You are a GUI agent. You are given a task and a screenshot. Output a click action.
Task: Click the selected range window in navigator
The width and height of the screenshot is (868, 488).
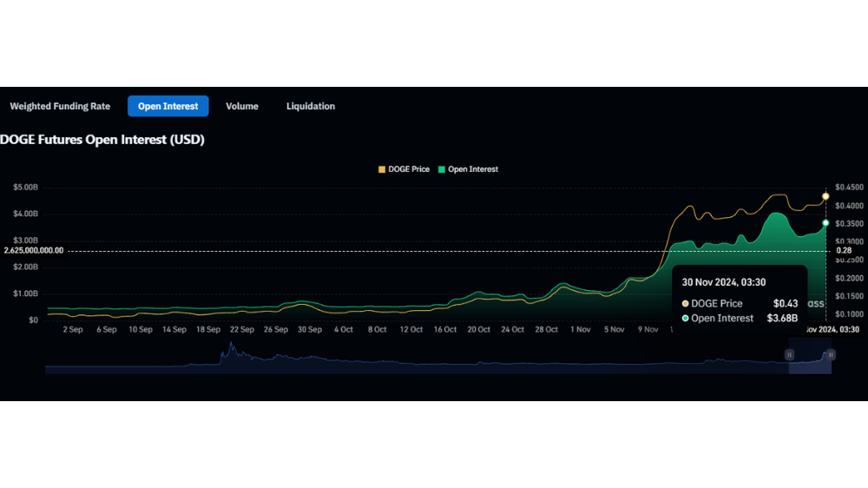[x=810, y=357]
